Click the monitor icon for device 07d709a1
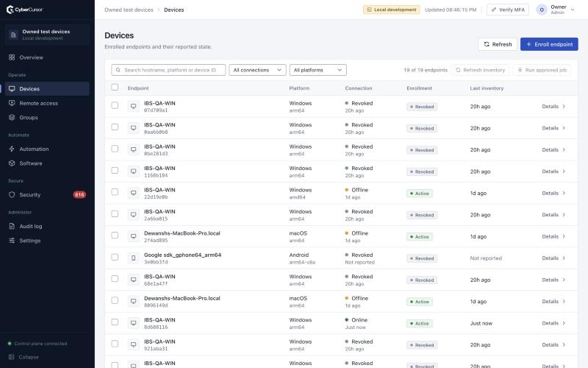This screenshot has width=588, height=368. click(x=133, y=106)
